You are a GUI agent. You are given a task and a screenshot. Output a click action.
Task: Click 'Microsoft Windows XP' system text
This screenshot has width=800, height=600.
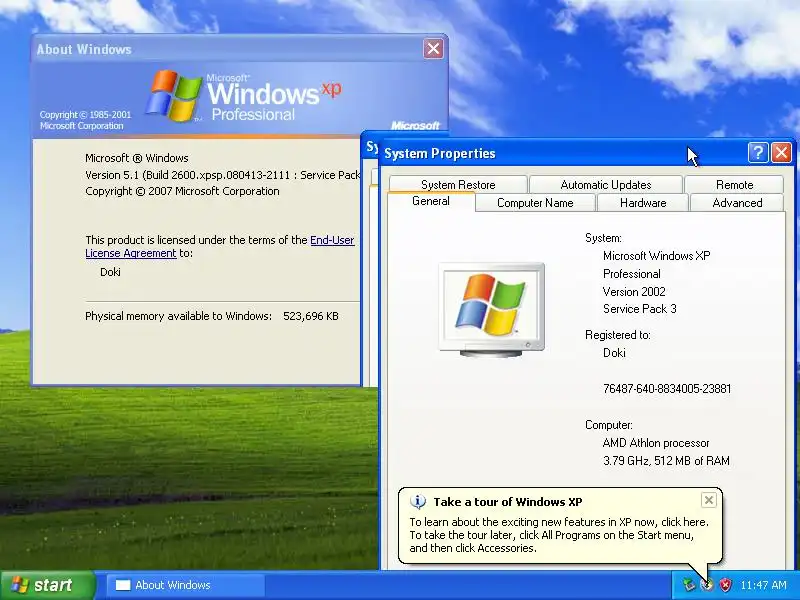656,256
